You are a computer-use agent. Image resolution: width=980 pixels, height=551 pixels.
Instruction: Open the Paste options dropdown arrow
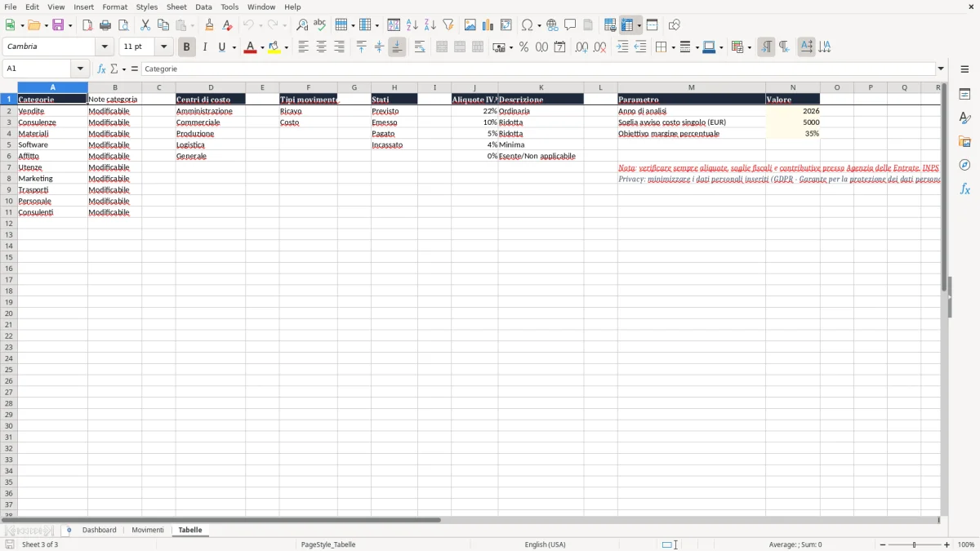[x=193, y=25]
